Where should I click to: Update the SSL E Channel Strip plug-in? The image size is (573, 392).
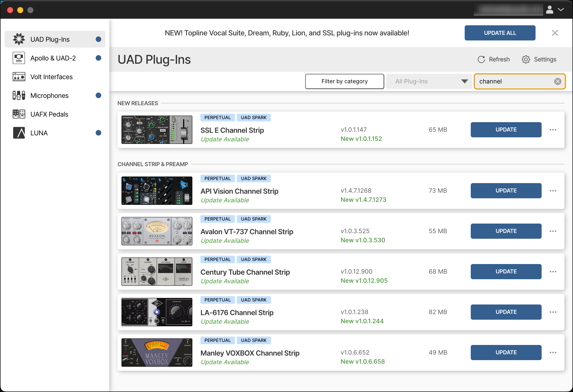coord(506,130)
